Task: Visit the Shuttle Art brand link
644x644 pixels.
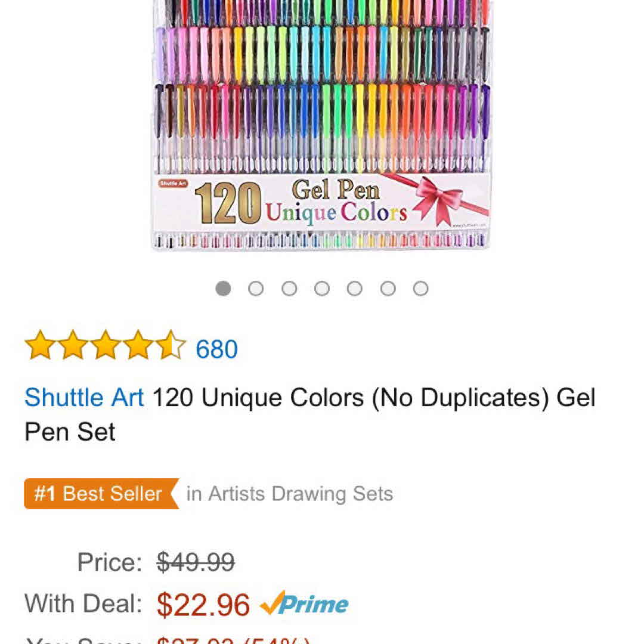Action: pos(84,397)
